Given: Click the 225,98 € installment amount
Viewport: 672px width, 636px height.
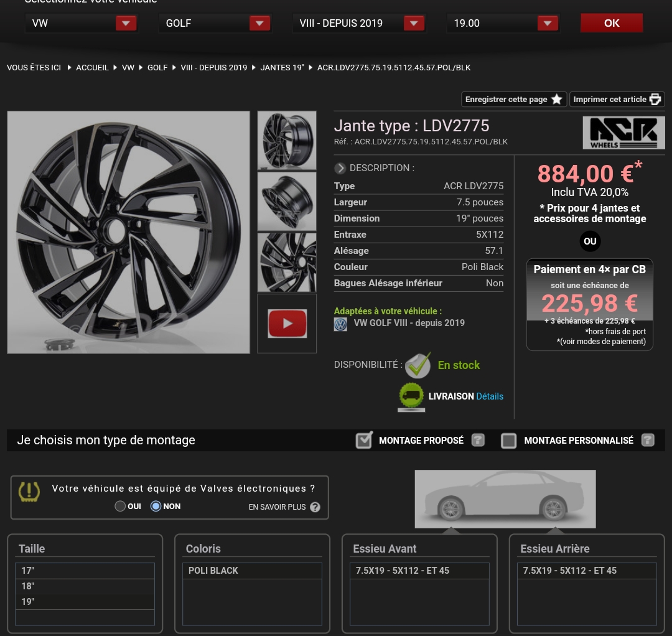Looking at the screenshot, I should click(x=590, y=304).
